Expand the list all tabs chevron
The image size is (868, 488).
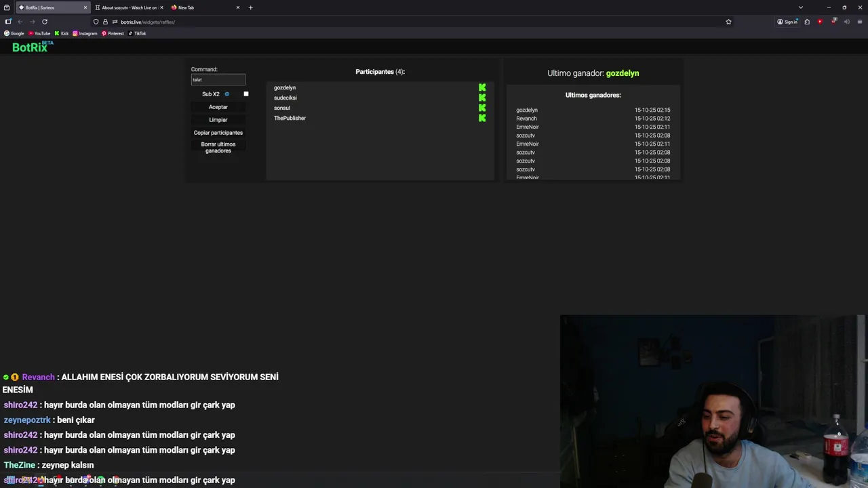(x=800, y=7)
